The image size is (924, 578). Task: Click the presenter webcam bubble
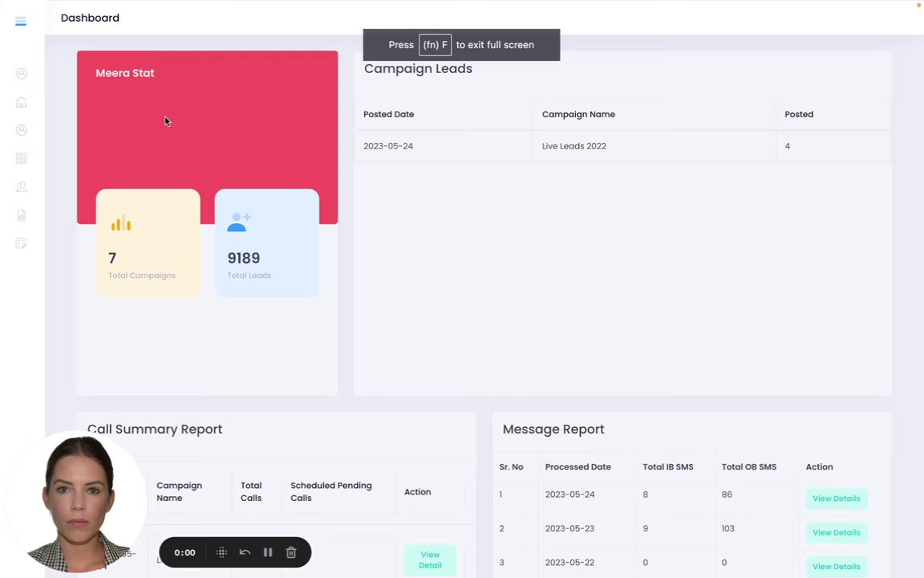click(77, 501)
